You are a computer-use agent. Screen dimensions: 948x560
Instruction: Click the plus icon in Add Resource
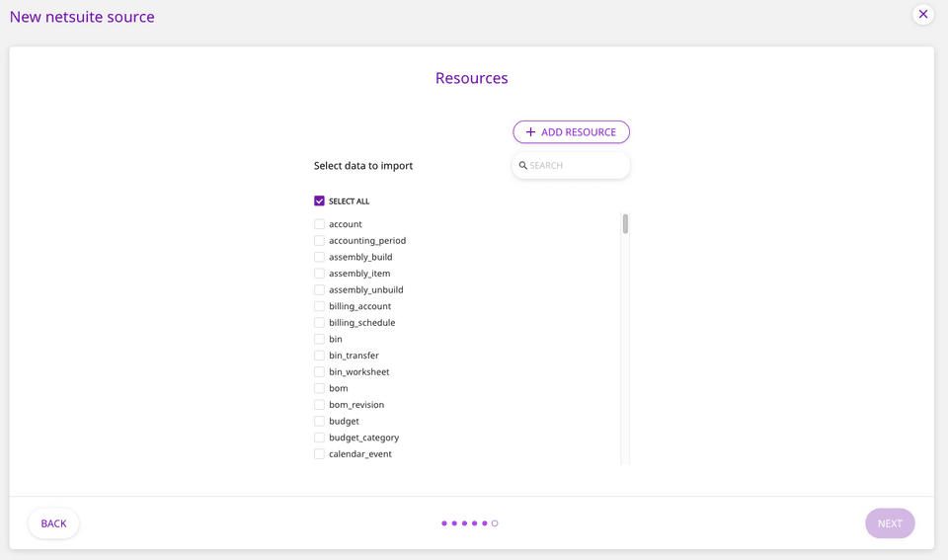coord(530,131)
